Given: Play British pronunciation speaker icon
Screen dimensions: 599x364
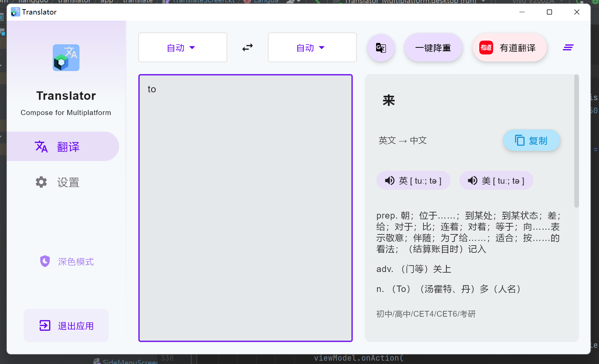Looking at the screenshot, I should (390, 180).
